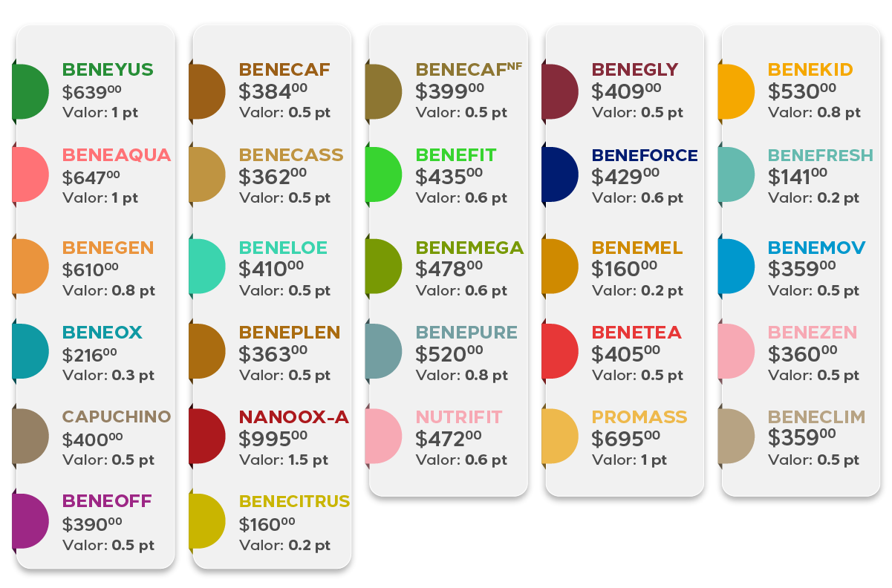892x588 pixels.
Task: Select the BENEMEGA product title
Action: (x=469, y=247)
